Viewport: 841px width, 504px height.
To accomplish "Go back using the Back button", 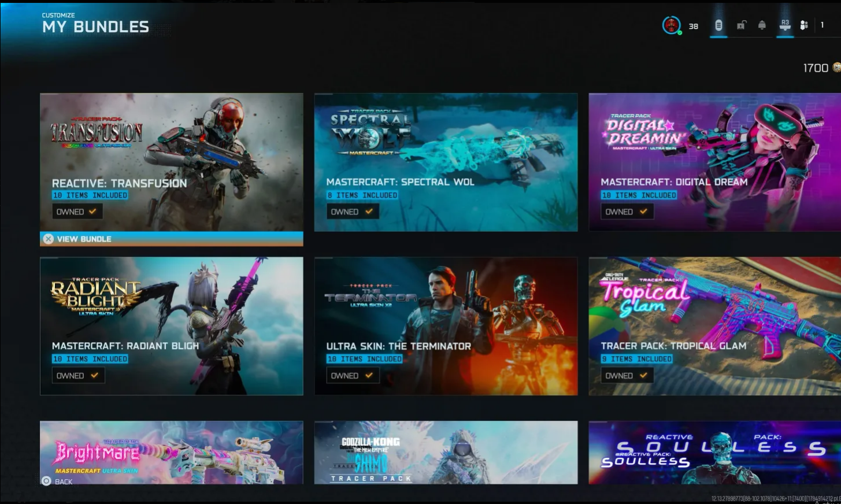I will tap(57, 481).
